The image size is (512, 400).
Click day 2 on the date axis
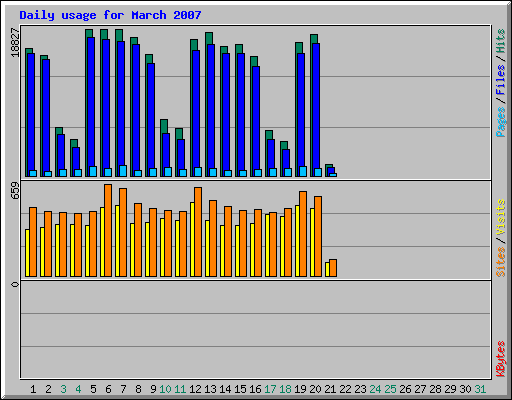[48, 389]
